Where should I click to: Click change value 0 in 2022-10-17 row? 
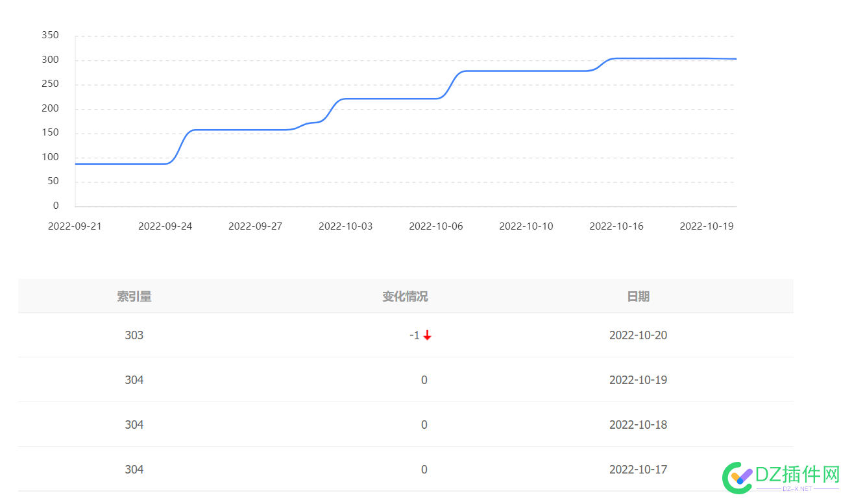(x=424, y=470)
